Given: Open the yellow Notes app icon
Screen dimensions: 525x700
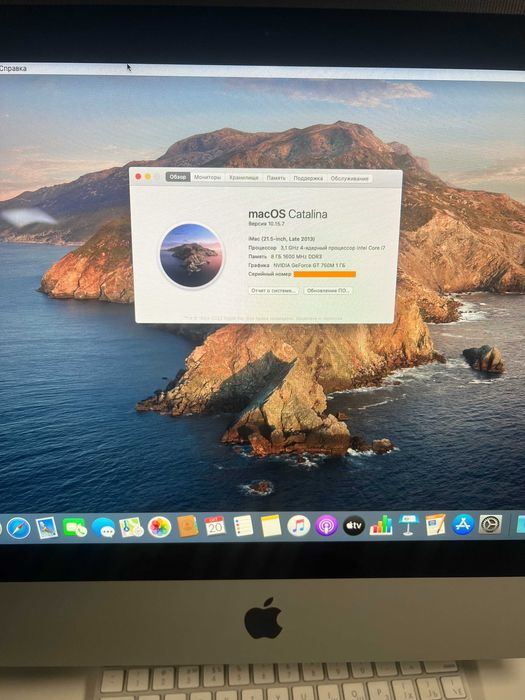Looking at the screenshot, I should point(271,525).
